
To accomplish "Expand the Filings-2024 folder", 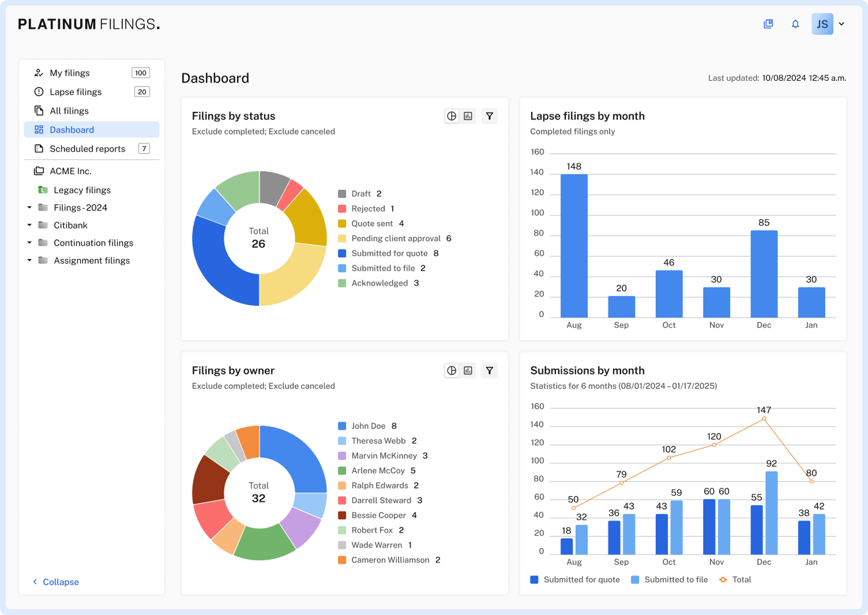I will 29,208.
